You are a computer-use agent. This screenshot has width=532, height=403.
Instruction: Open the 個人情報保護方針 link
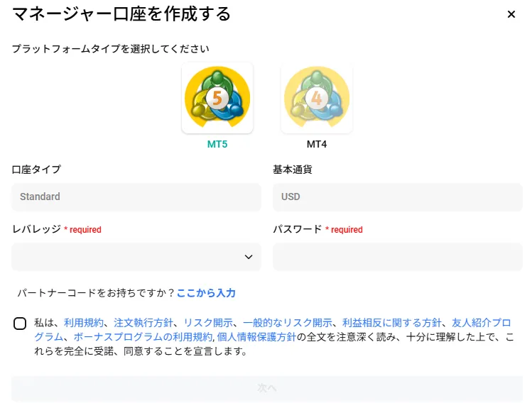256,337
